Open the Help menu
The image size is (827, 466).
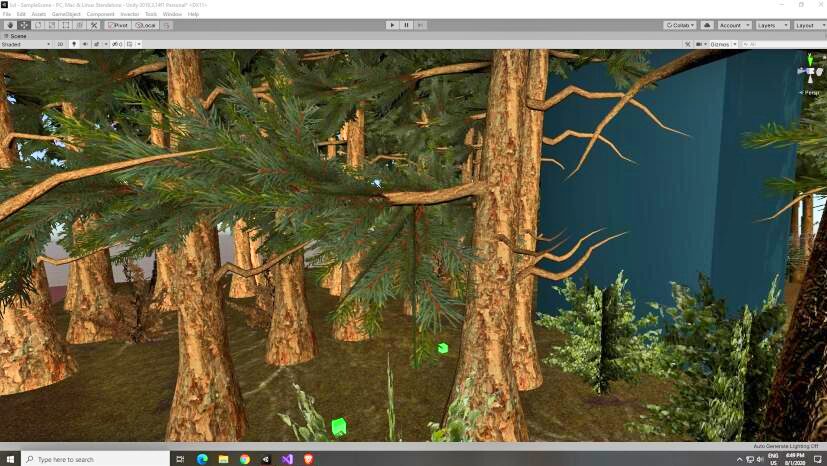194,14
